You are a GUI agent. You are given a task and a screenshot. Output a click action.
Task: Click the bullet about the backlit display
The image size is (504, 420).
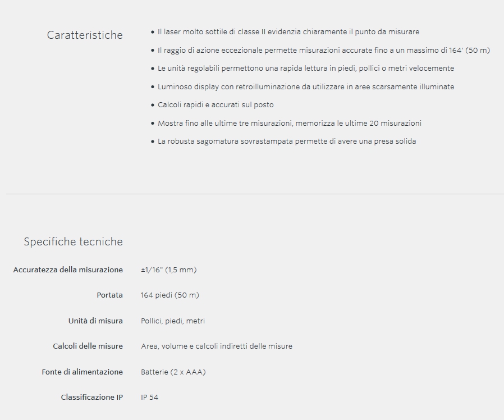(x=305, y=87)
